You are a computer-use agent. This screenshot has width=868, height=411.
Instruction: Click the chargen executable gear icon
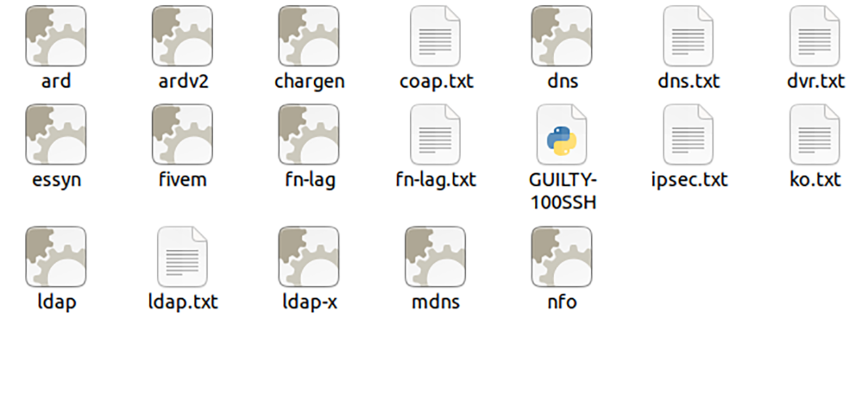[309, 36]
